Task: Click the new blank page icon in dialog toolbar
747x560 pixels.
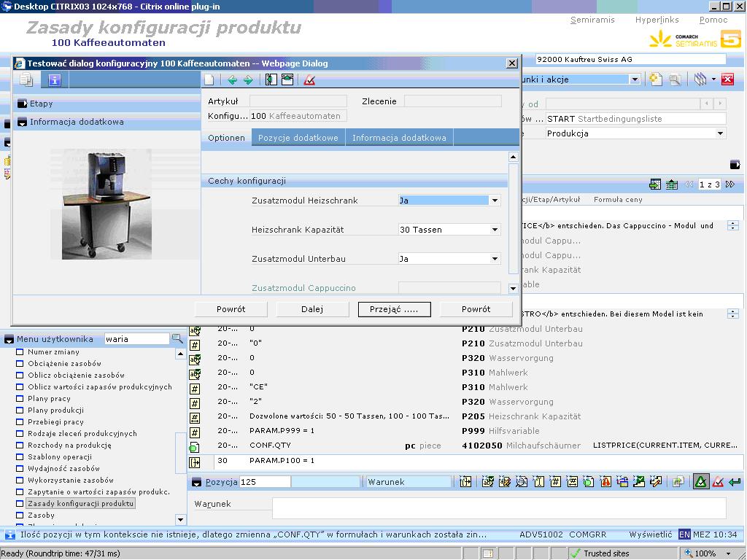Action: (x=209, y=80)
